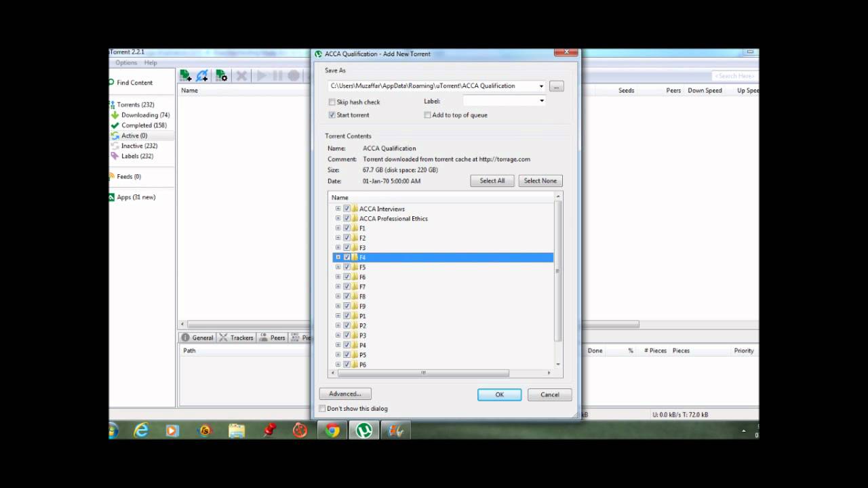
Task: Expand the F9 folder tree node
Action: [x=338, y=306]
